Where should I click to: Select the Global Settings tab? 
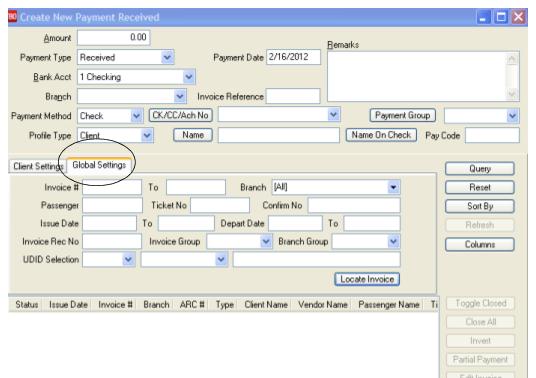pyautogui.click(x=99, y=165)
